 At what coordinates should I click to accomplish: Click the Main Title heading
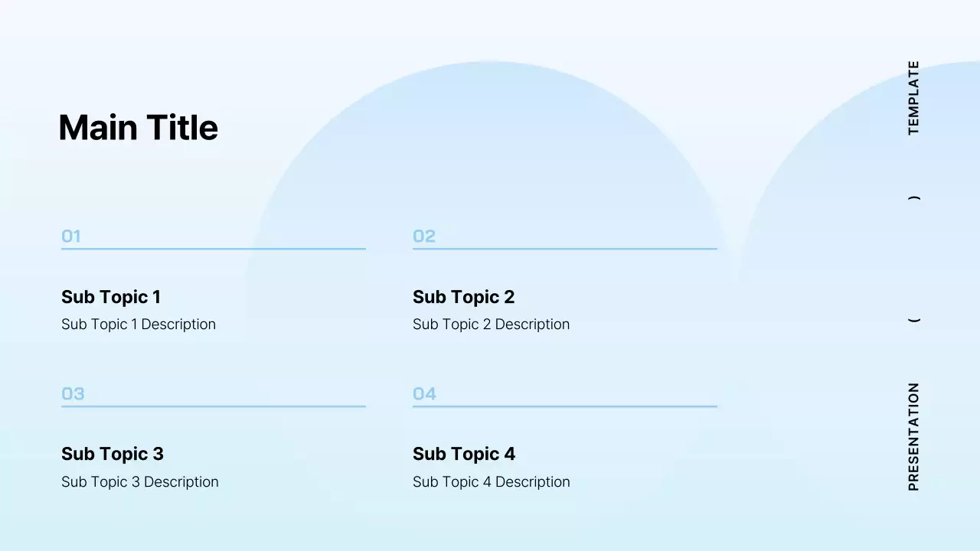tap(138, 128)
